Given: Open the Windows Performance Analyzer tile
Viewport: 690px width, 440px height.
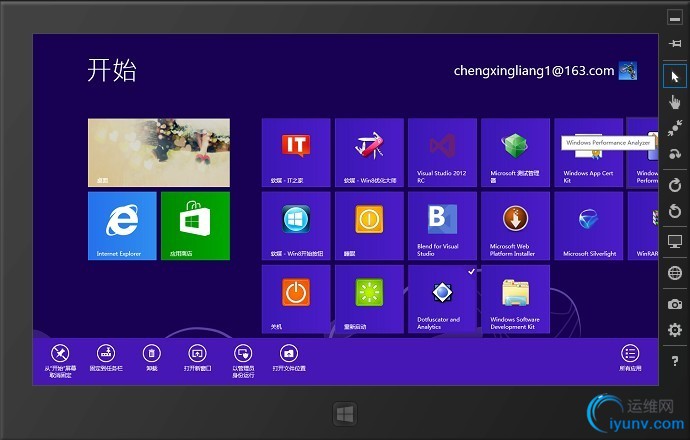Looking at the screenshot, I should (x=643, y=153).
